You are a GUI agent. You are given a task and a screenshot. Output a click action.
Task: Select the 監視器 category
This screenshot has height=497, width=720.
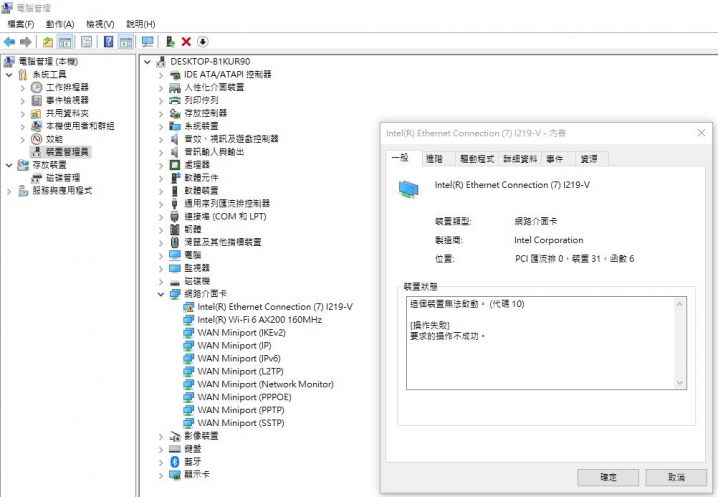197,268
